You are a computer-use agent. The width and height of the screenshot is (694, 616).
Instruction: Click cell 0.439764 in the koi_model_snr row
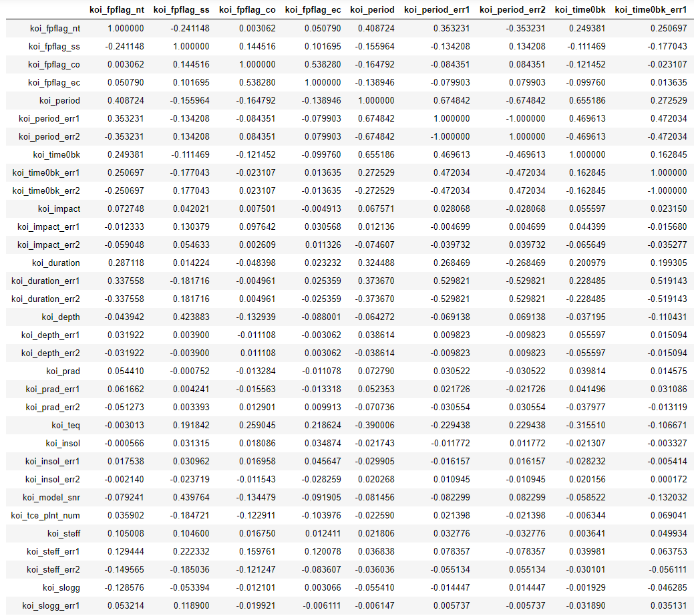point(191,498)
